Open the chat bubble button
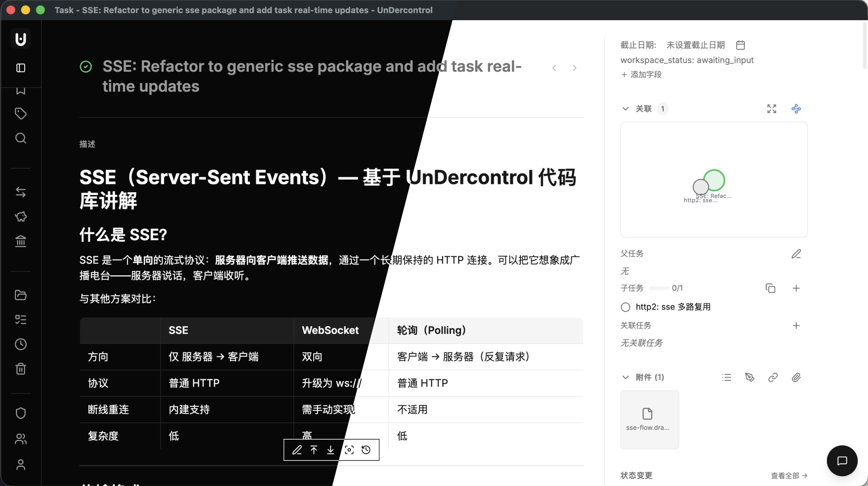 842,461
